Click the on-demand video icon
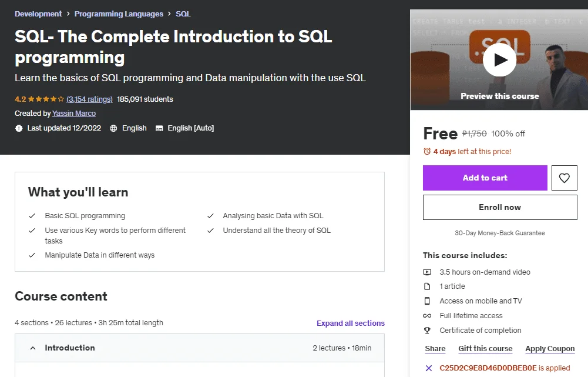 (427, 272)
